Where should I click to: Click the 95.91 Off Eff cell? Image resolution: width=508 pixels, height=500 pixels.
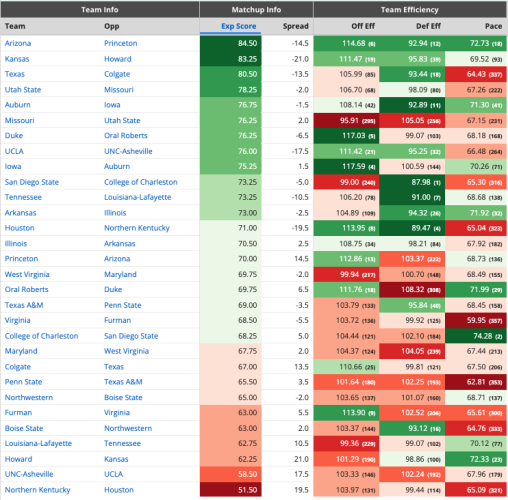pos(346,120)
